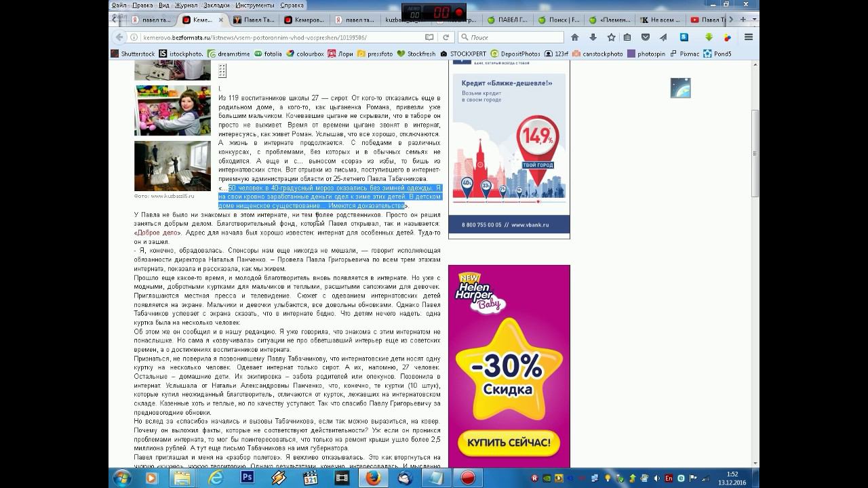868x488 pixels.
Task: Open the Закладки menu
Action: (216, 5)
